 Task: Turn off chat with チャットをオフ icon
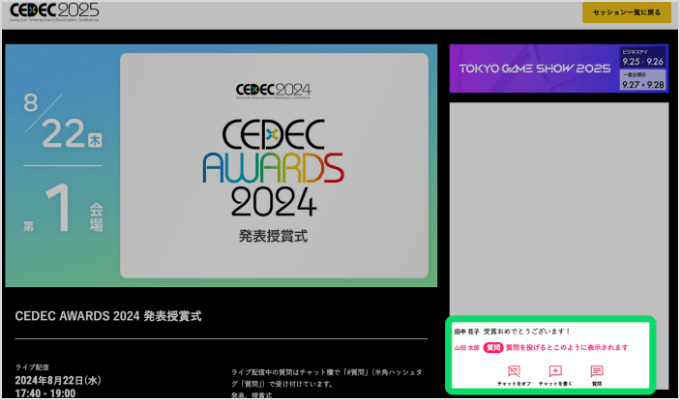[514, 375]
